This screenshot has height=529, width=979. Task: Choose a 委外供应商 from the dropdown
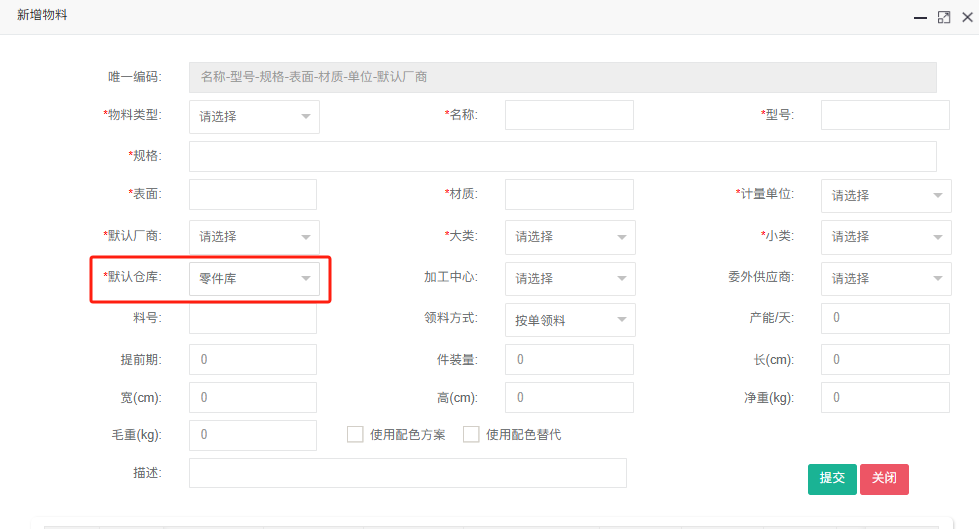885,279
